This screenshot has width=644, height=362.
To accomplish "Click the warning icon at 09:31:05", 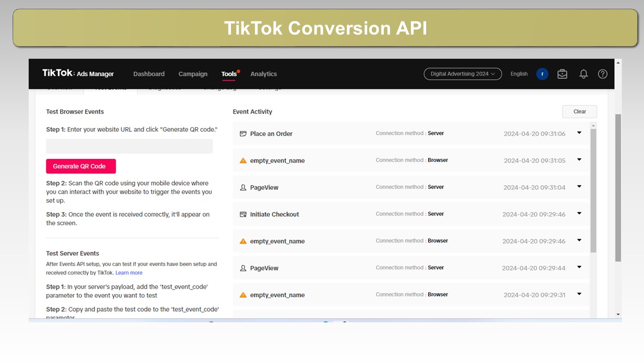I will click(x=243, y=160).
